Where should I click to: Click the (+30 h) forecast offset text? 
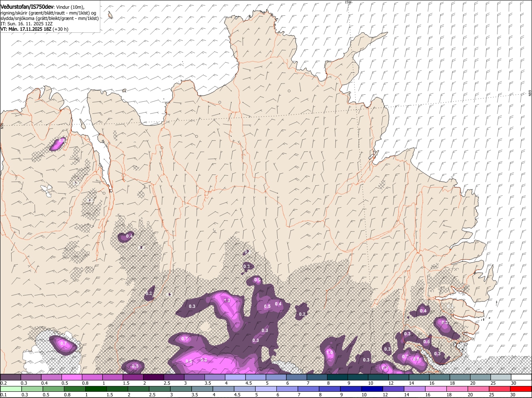(61, 29)
